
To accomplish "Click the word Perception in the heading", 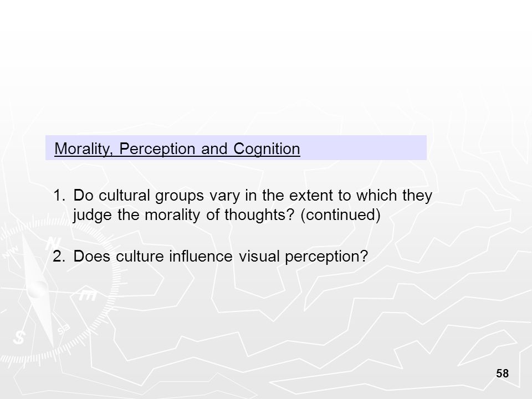I will tap(157, 149).
